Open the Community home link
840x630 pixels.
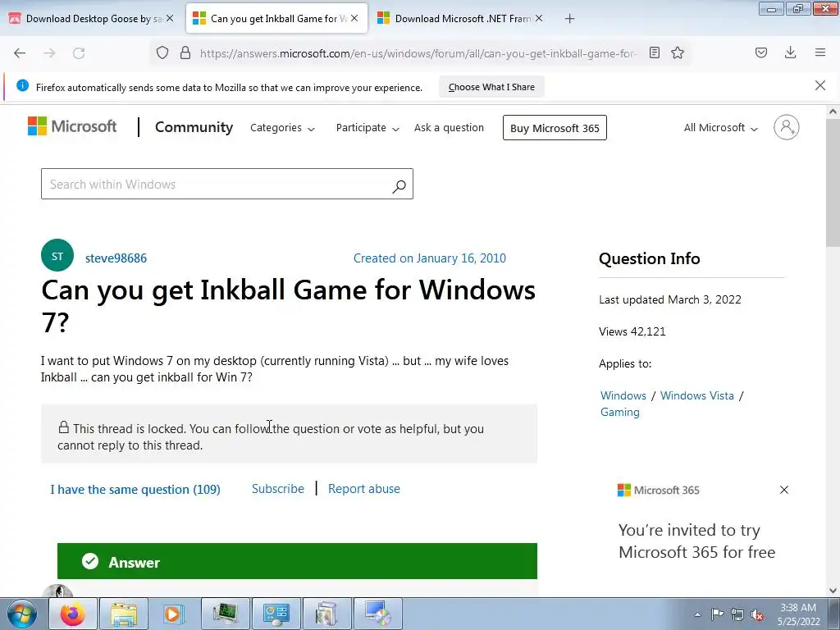click(194, 127)
